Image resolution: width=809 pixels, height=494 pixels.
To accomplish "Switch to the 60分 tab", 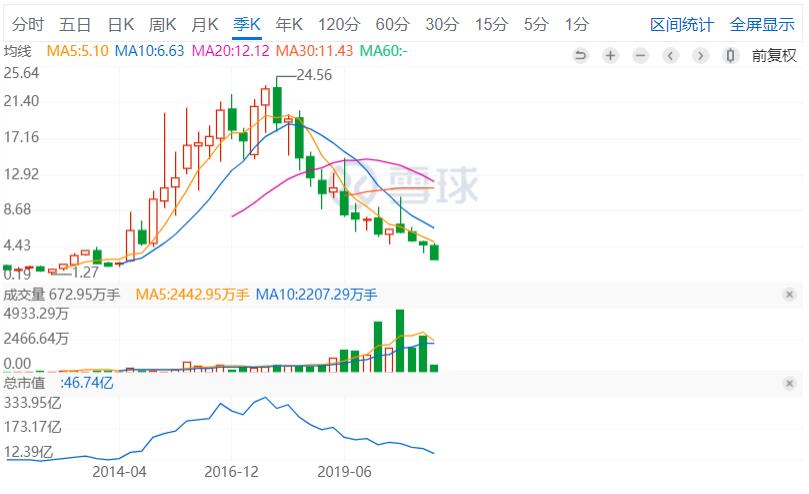I will pos(393,24).
